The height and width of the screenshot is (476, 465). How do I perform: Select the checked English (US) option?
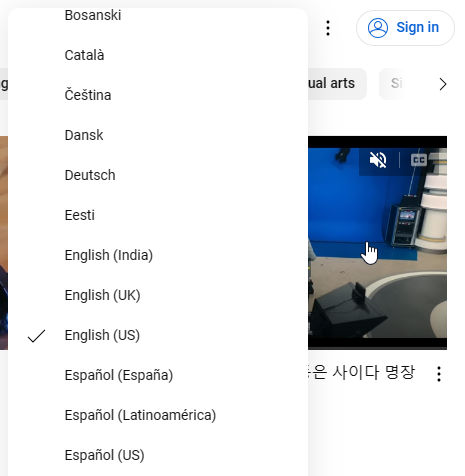coord(158,335)
